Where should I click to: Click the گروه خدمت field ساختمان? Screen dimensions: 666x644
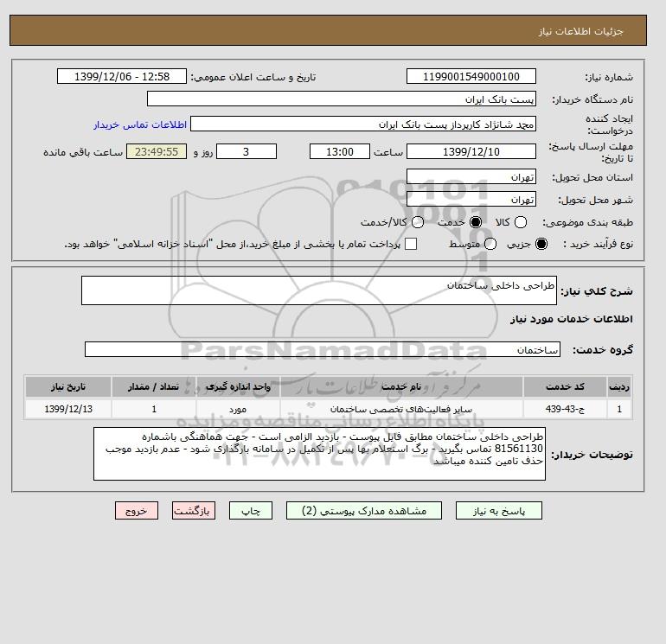323,349
